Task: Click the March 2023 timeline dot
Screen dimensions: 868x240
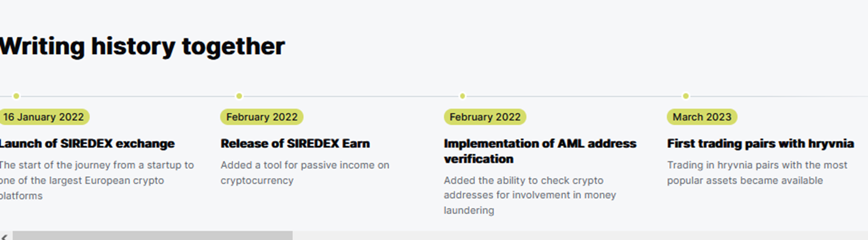Action: tap(685, 96)
